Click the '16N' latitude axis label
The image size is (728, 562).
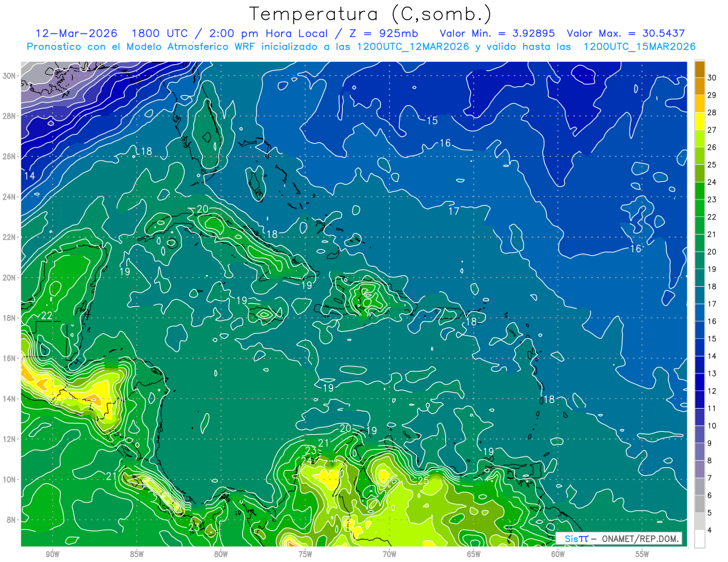point(9,358)
